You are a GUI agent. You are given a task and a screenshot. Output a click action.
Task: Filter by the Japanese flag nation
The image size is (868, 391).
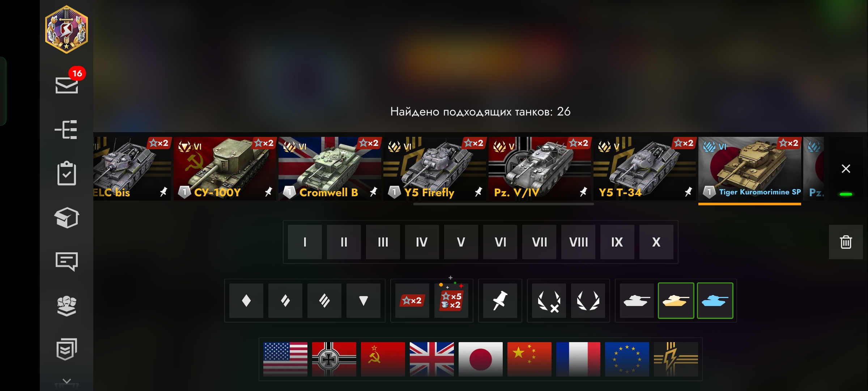coord(480,359)
